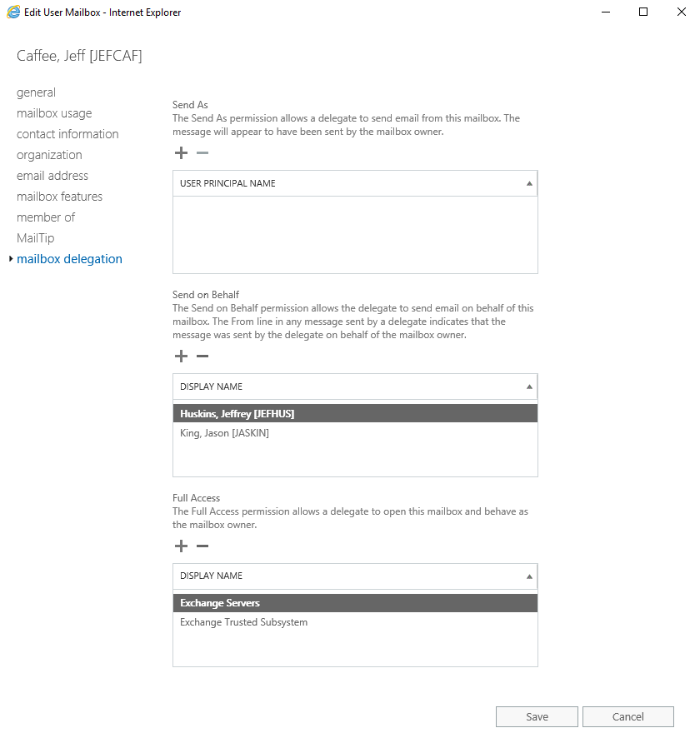
Task: Remove Send As delegate with minus icon
Action: click(202, 153)
